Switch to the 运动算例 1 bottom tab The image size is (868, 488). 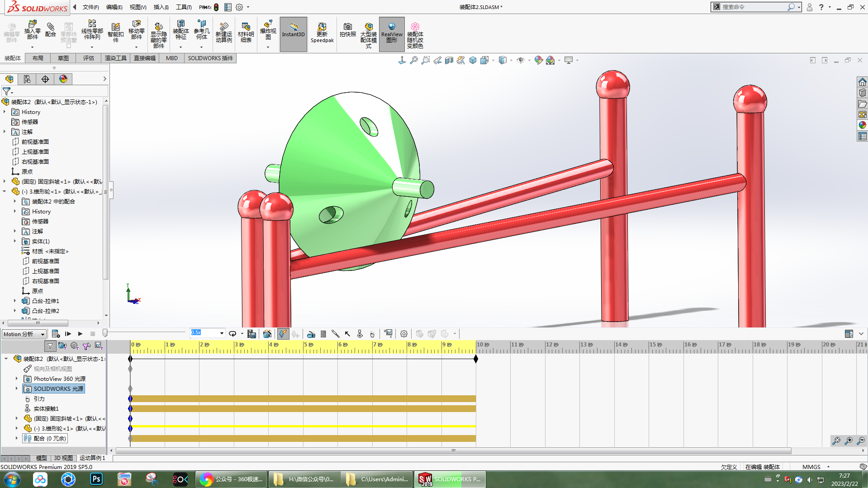click(92, 458)
